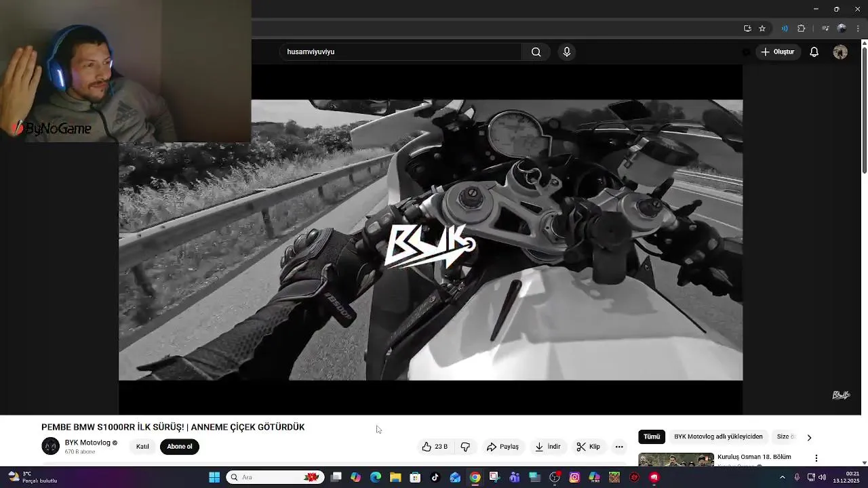Image resolution: width=868 pixels, height=488 pixels.
Task: Dislike the video with thumbs down icon
Action: point(465,447)
